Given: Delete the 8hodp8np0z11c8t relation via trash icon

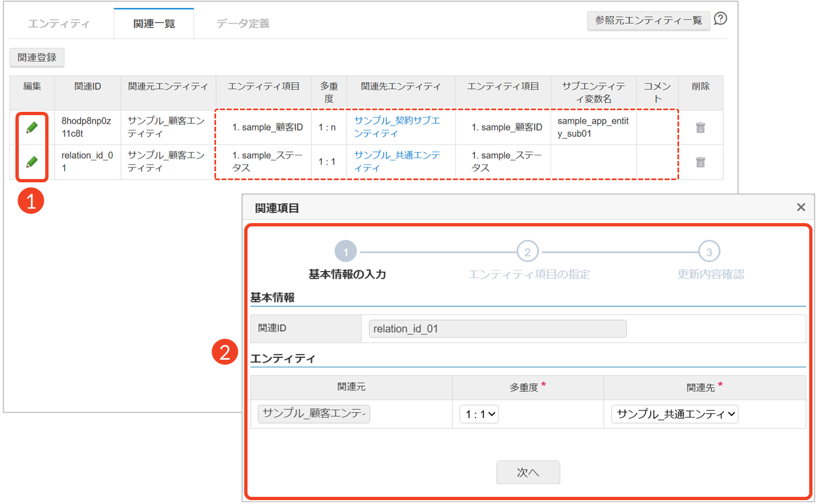Looking at the screenshot, I should point(700,128).
